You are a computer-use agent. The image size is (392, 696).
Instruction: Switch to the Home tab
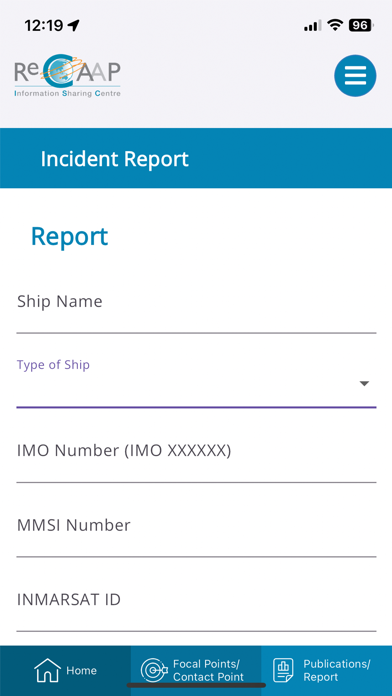click(65, 671)
